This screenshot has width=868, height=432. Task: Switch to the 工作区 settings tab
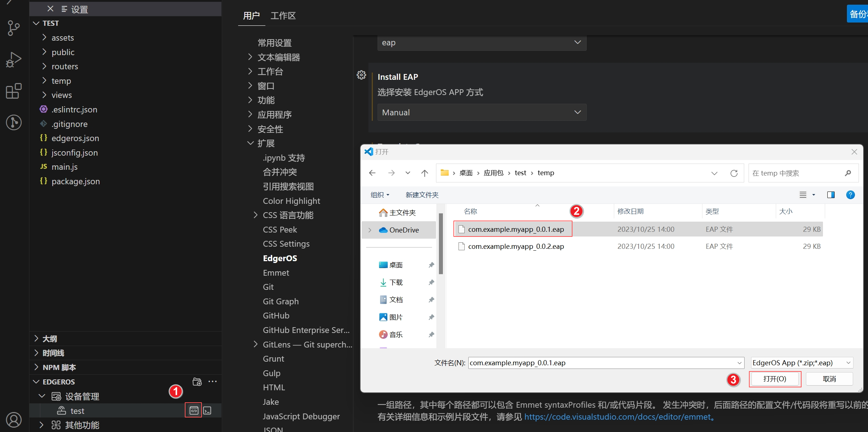click(283, 16)
